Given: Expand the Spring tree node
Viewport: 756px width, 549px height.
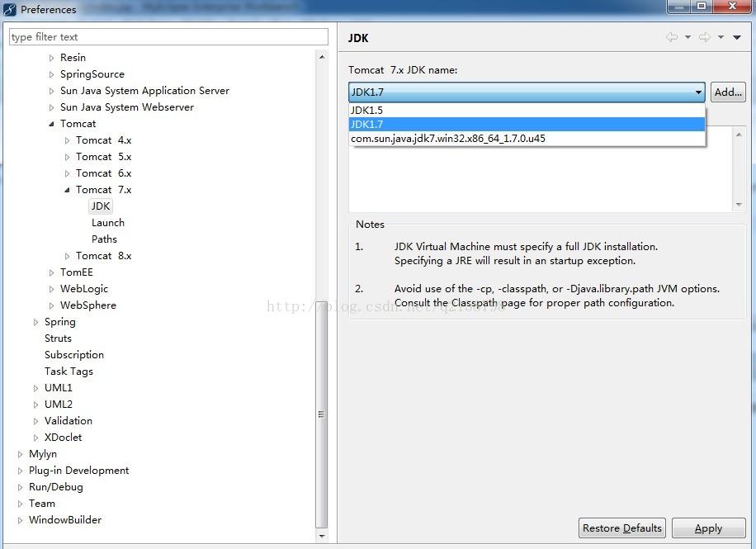Looking at the screenshot, I should [35, 322].
